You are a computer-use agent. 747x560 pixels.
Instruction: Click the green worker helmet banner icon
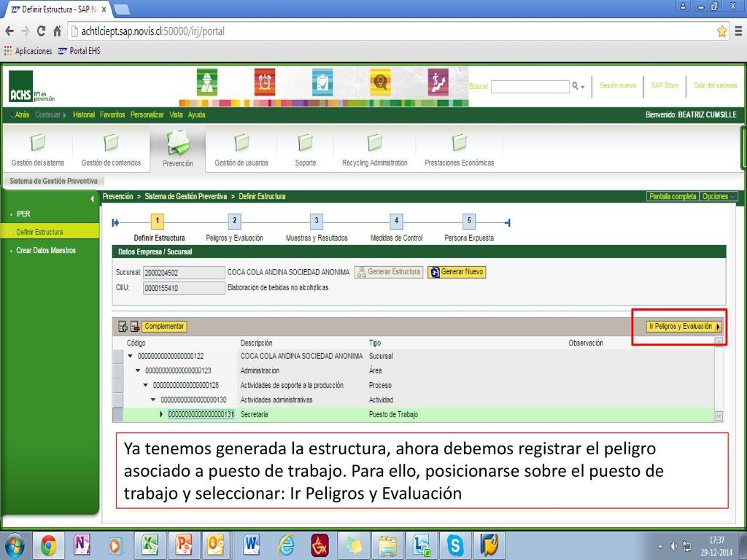[207, 82]
